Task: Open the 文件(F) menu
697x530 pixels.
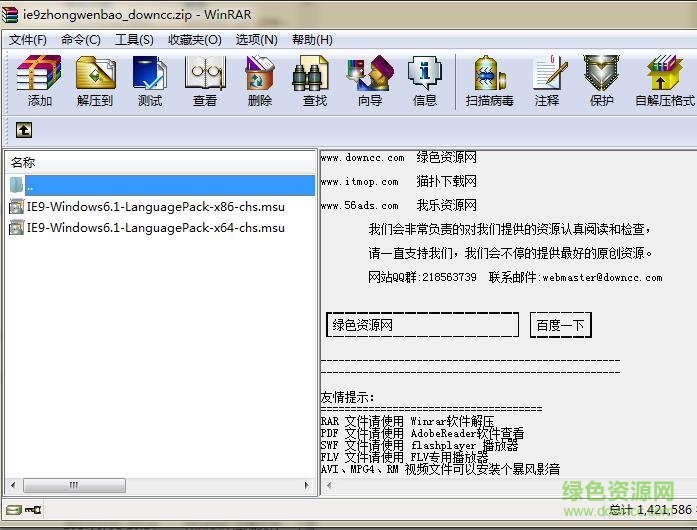Action: point(28,40)
